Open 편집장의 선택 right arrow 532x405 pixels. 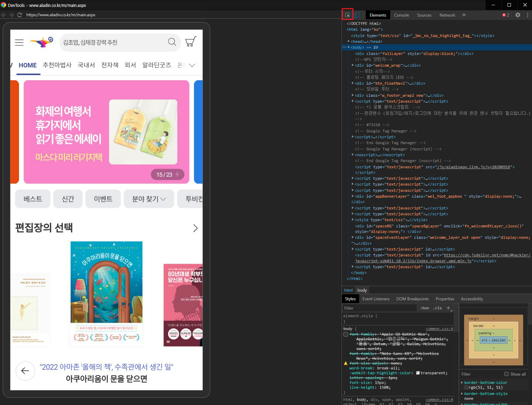pyautogui.click(x=195, y=228)
